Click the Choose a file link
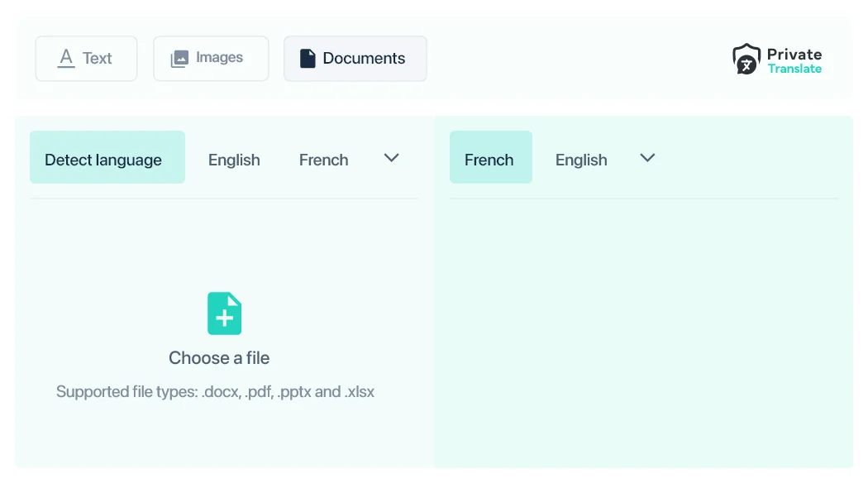Image resolution: width=868 pixels, height=488 pixels. coord(219,358)
